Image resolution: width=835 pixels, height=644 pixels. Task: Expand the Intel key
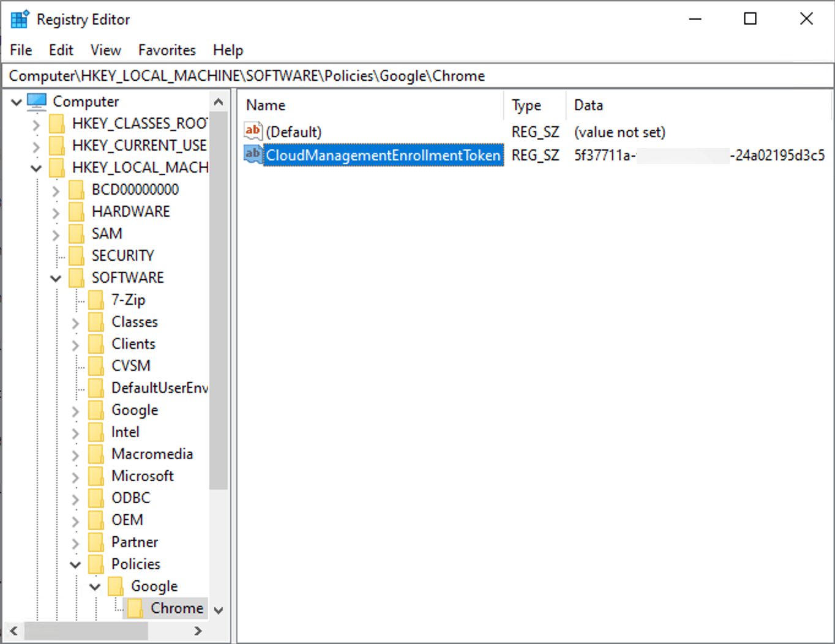pos(75,433)
